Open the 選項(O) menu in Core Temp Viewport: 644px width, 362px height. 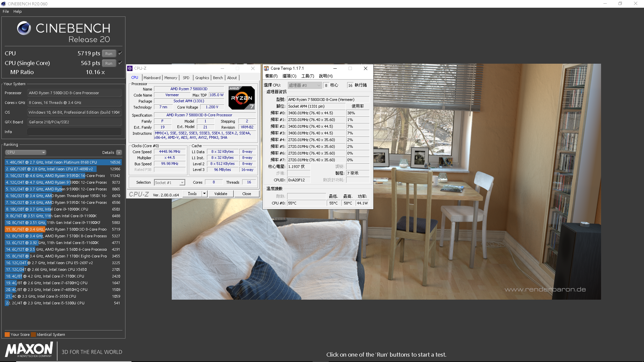pyautogui.click(x=289, y=76)
